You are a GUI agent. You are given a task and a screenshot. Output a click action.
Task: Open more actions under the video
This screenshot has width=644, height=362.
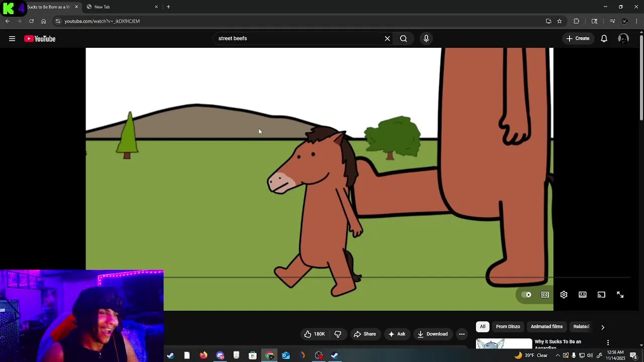pos(462,334)
